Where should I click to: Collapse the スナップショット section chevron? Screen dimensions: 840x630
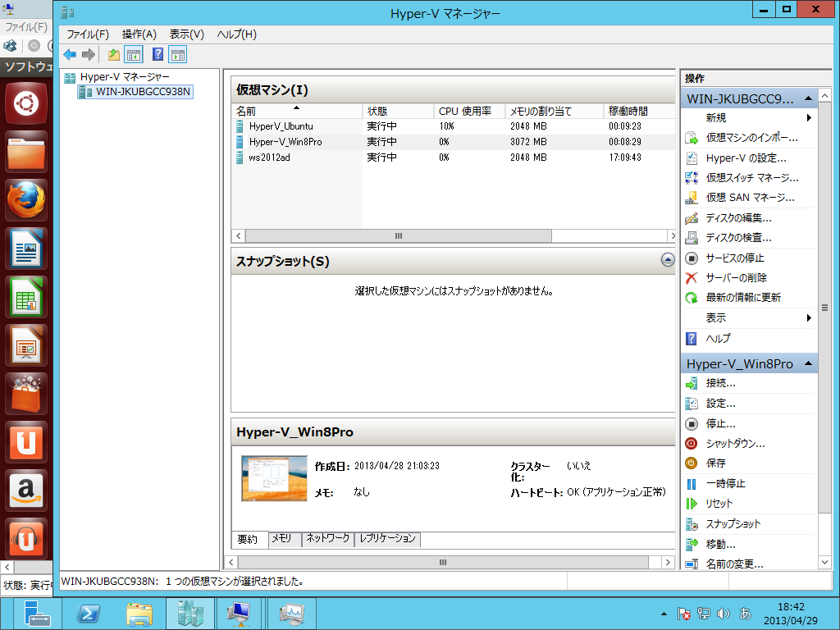pos(667,260)
